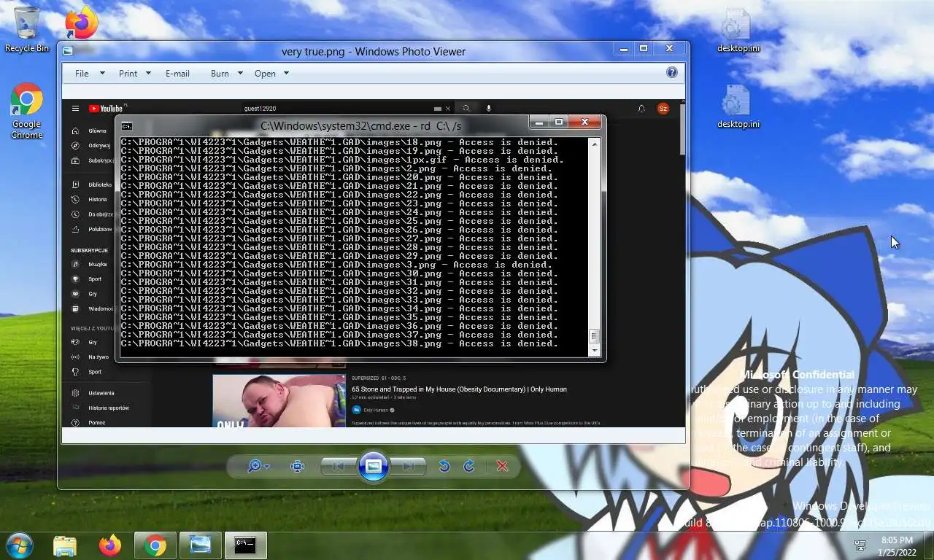Screen dimensions: 934x560
Task: Minimize the cmd.exe window
Action: click(539, 122)
